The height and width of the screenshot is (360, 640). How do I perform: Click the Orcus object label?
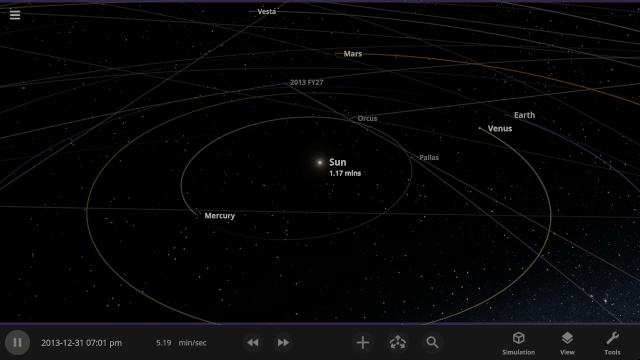click(x=367, y=118)
